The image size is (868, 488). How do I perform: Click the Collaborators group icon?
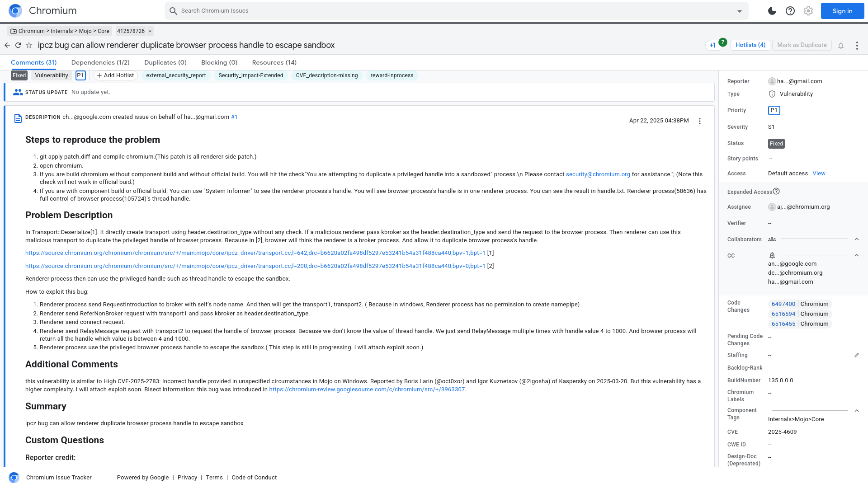772,239
